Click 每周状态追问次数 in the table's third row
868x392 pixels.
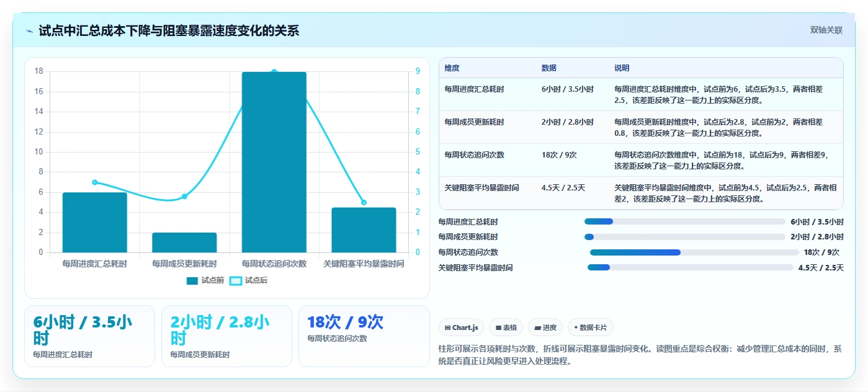click(474, 155)
